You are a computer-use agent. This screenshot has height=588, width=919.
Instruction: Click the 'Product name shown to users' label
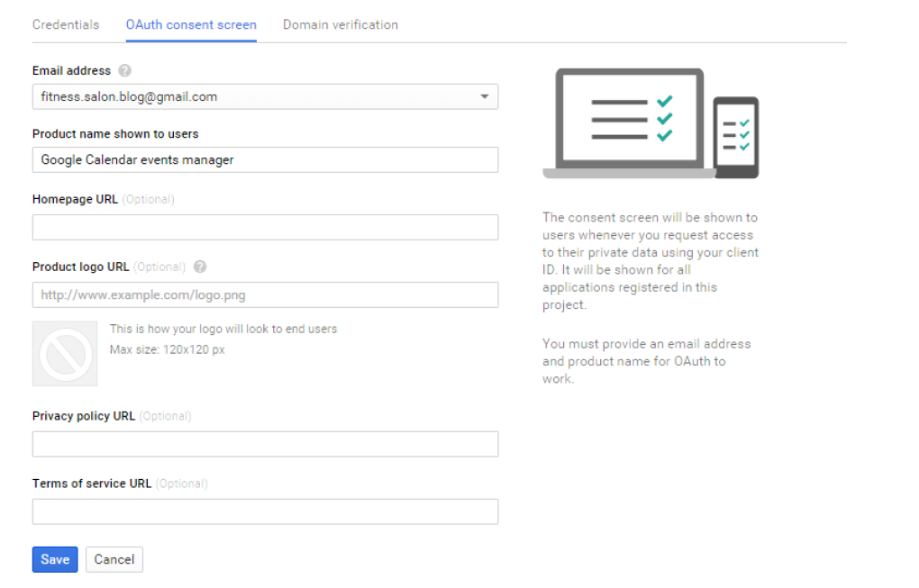coord(115,134)
